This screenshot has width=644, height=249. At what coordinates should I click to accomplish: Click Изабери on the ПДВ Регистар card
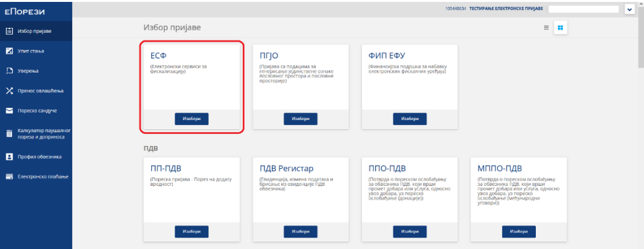point(300,231)
